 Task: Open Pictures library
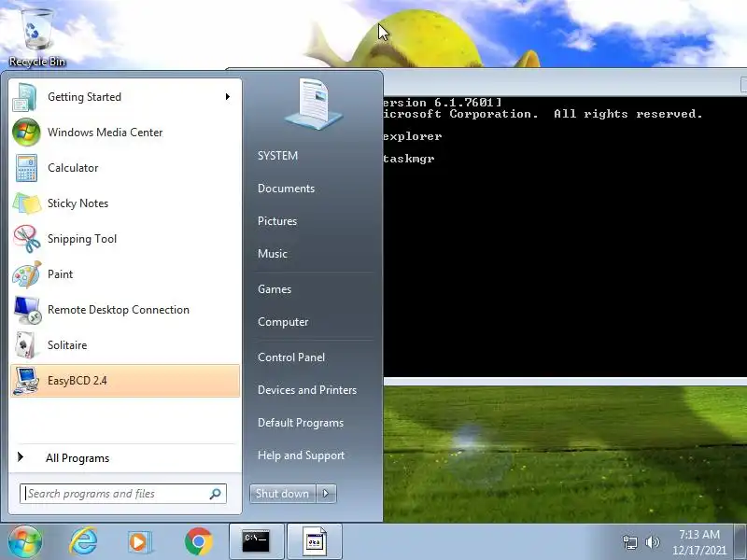point(276,221)
